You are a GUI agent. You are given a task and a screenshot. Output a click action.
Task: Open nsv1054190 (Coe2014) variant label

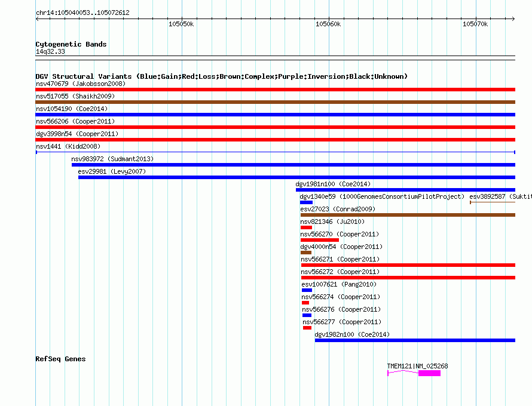(72, 109)
